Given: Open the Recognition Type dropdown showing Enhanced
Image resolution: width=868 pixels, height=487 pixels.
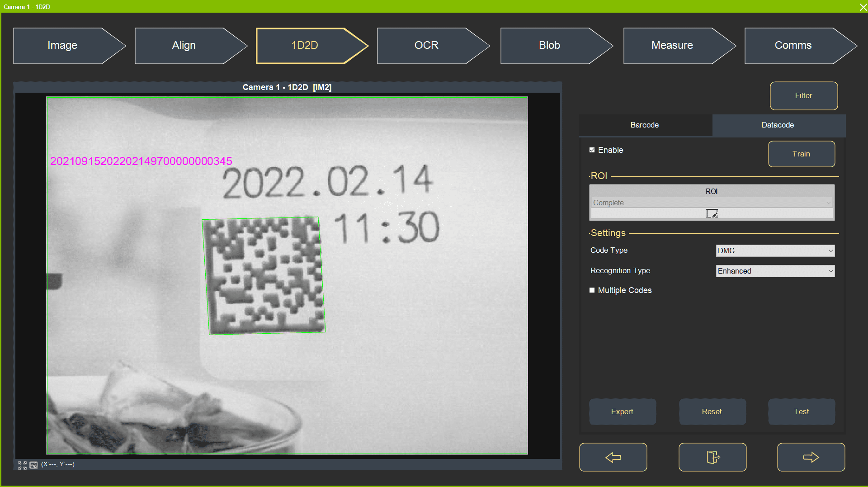Looking at the screenshot, I should coord(775,271).
